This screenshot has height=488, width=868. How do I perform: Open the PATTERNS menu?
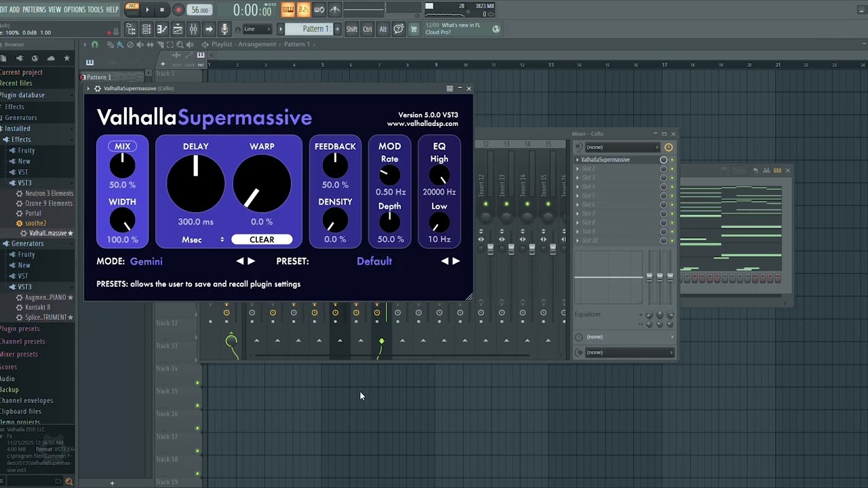(x=34, y=9)
